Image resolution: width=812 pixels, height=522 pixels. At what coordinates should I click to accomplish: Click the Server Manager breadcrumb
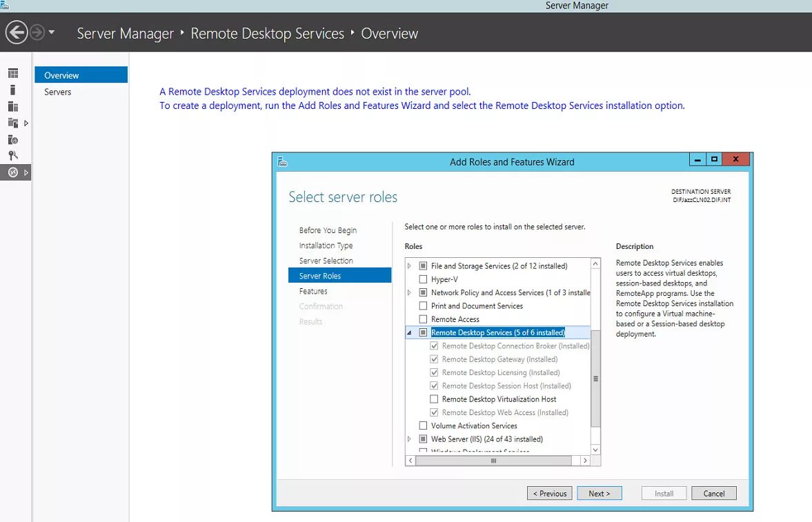(x=126, y=34)
